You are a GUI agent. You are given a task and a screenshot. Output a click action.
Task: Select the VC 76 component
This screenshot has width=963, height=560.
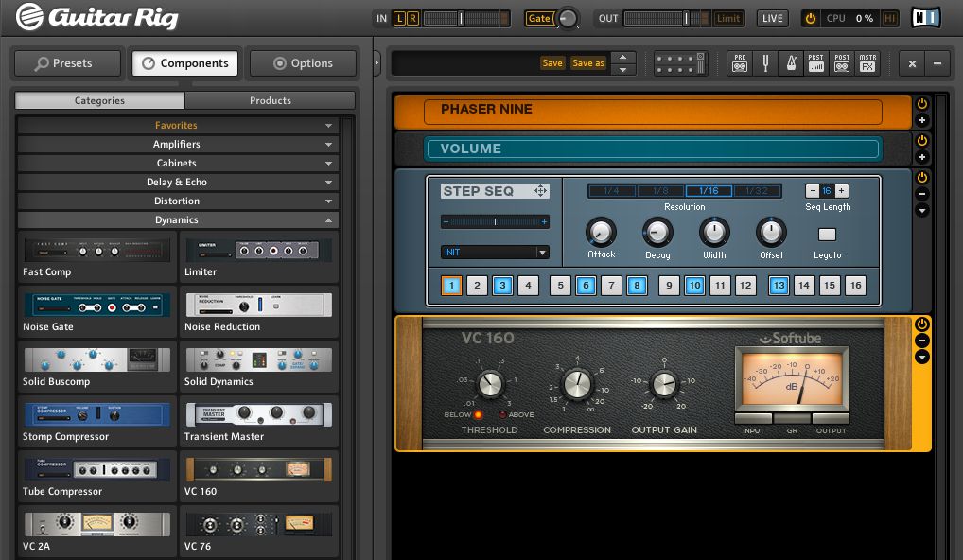pyautogui.click(x=258, y=532)
